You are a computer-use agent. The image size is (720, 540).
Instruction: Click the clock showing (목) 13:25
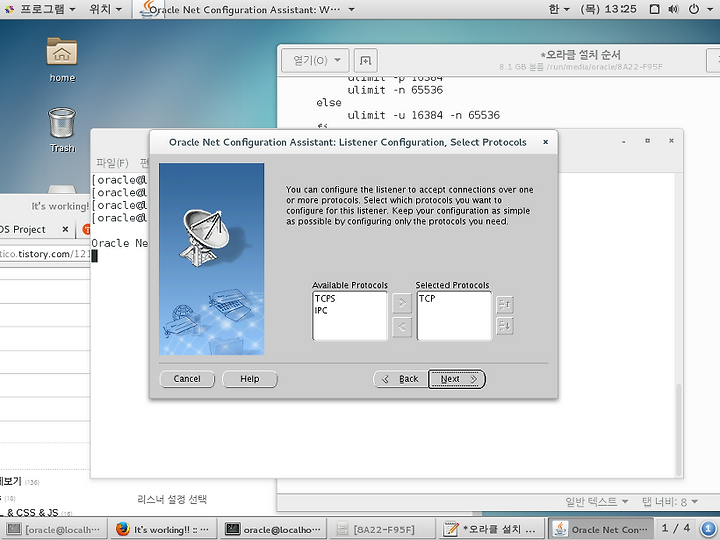608,9
